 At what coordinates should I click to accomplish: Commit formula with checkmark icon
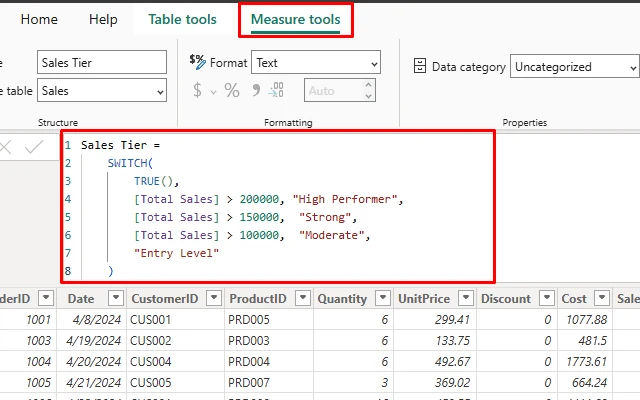tap(34, 147)
